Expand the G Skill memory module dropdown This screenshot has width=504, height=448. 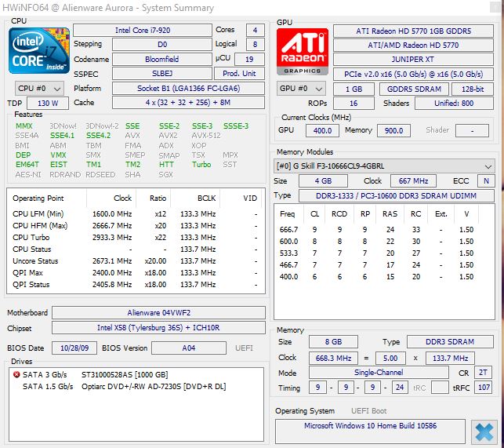coord(384,166)
